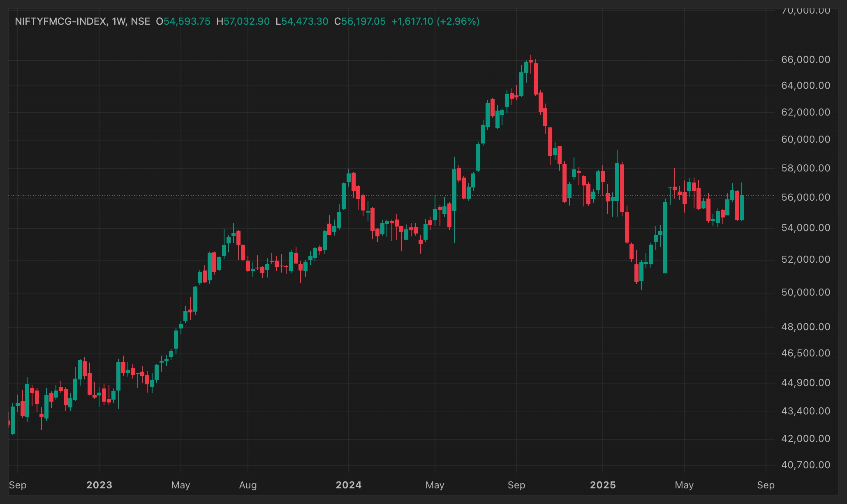Click the 40,700.00 price axis label

[805, 465]
